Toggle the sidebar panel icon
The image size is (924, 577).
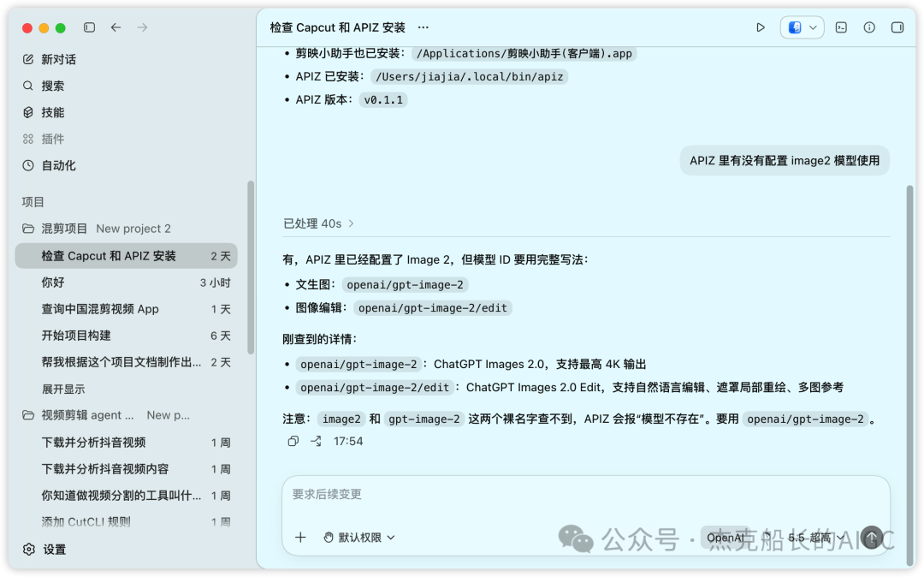[x=89, y=27]
